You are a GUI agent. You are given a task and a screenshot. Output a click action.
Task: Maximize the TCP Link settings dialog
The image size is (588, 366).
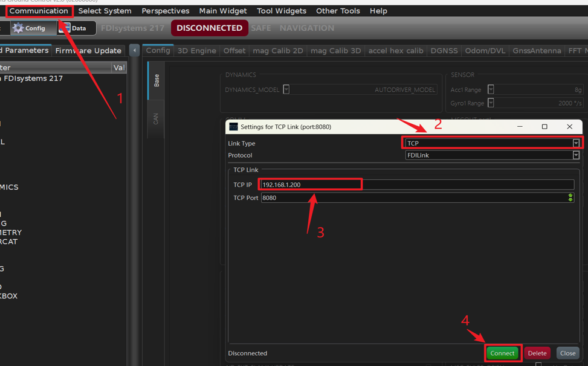pyautogui.click(x=544, y=127)
